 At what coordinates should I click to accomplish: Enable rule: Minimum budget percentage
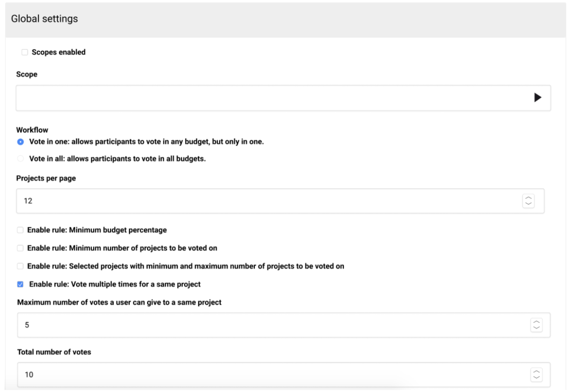(x=20, y=230)
